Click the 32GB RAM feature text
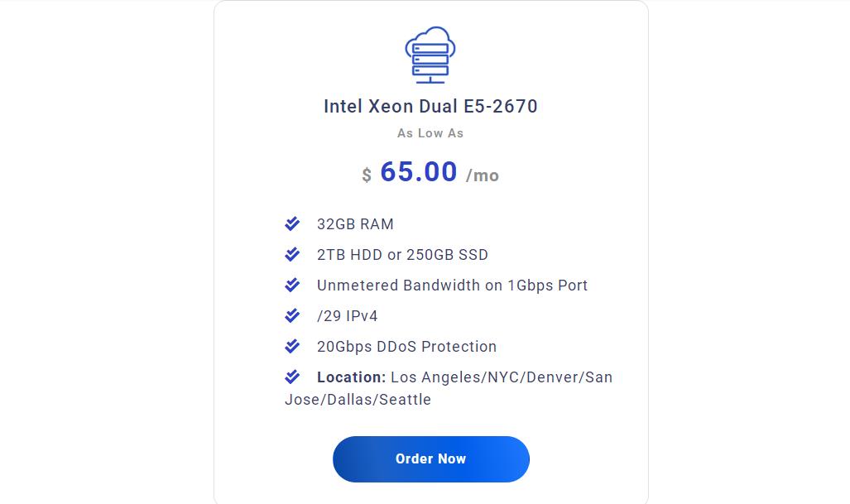 tap(355, 224)
